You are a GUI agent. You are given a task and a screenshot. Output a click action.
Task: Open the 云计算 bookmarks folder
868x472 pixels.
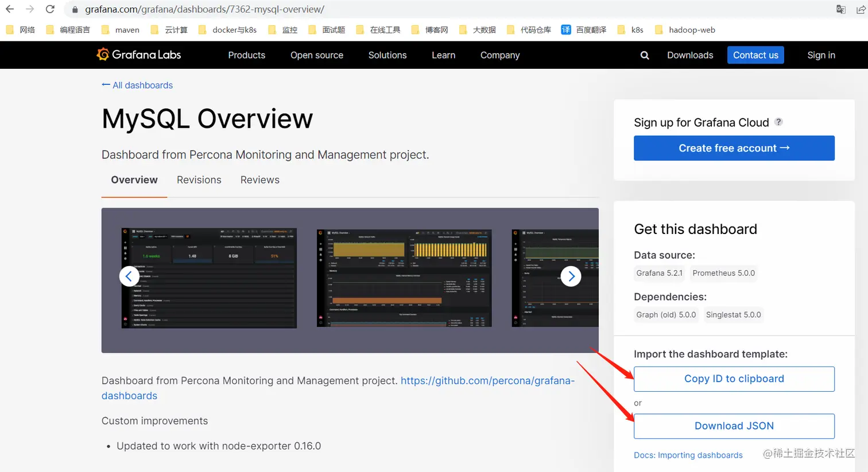pyautogui.click(x=169, y=30)
